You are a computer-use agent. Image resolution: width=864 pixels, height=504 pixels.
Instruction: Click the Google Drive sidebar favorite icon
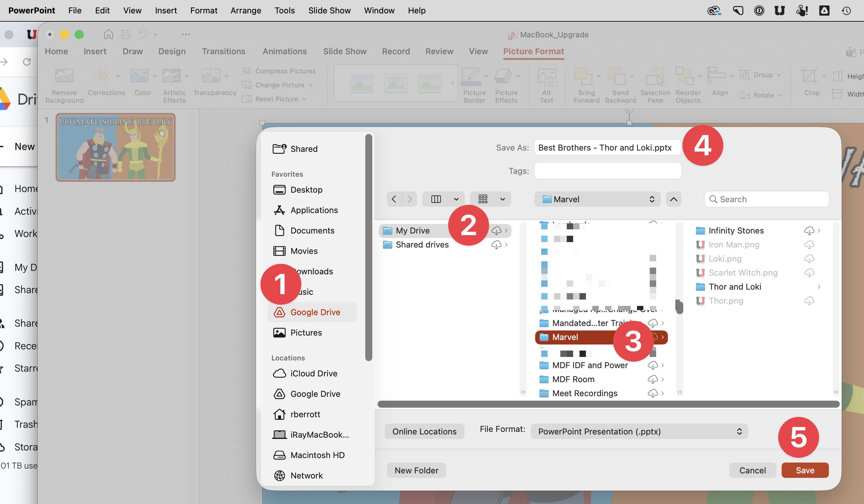(279, 312)
